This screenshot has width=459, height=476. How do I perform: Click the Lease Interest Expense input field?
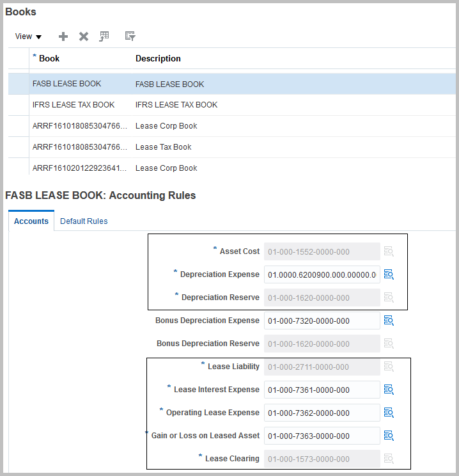pos(322,390)
